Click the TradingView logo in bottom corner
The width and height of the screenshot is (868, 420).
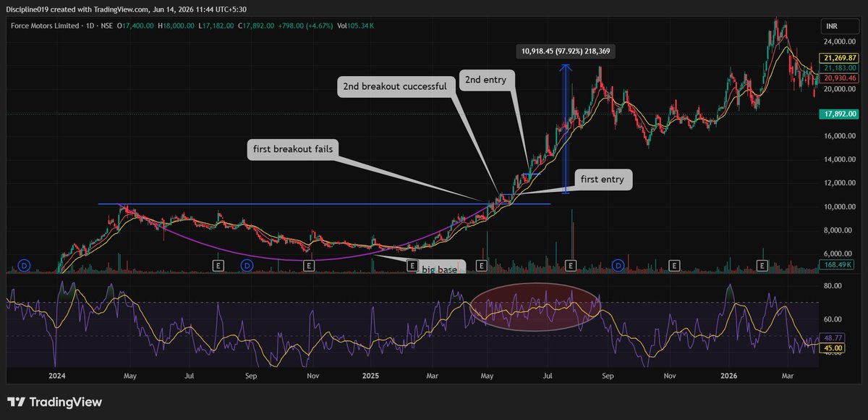55,402
